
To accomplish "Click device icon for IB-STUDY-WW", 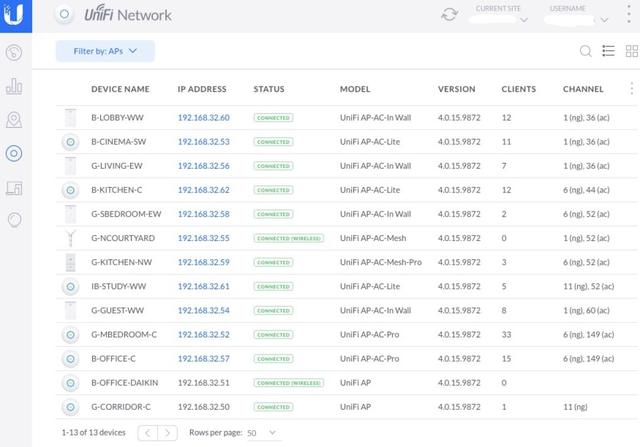I will click(70, 287).
